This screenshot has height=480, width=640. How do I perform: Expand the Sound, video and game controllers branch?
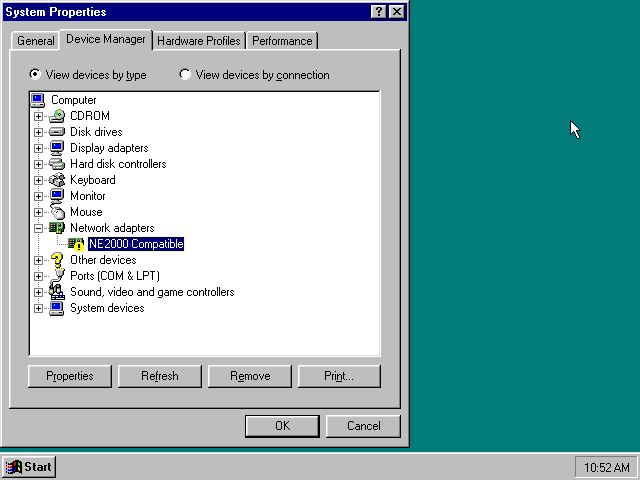(38, 292)
